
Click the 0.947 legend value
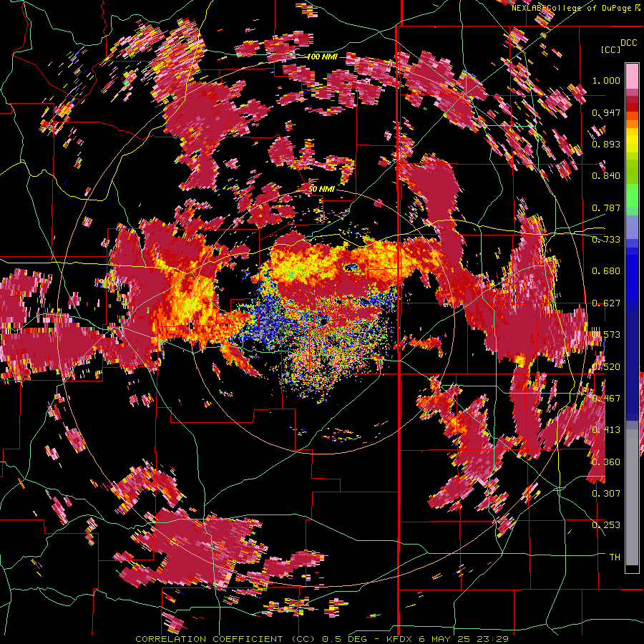pos(606,112)
